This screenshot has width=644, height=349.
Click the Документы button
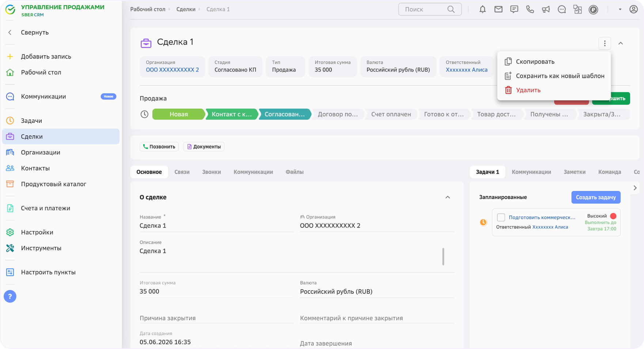pyautogui.click(x=204, y=147)
